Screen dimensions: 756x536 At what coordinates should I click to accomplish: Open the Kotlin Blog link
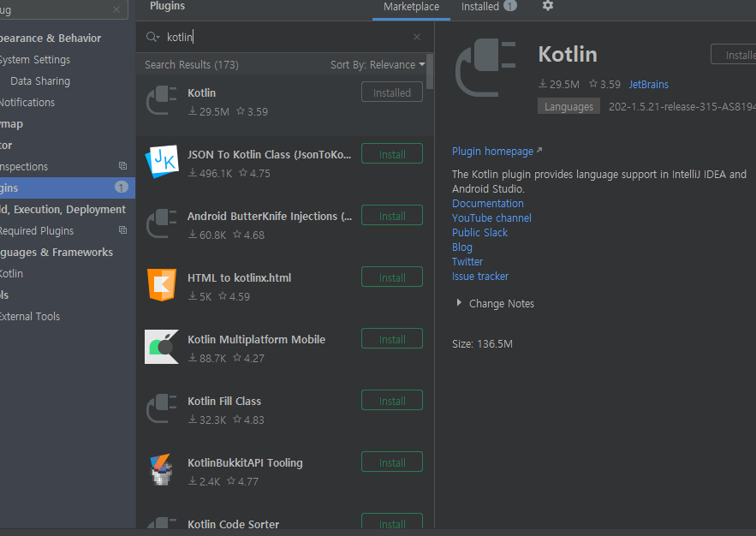coord(461,247)
